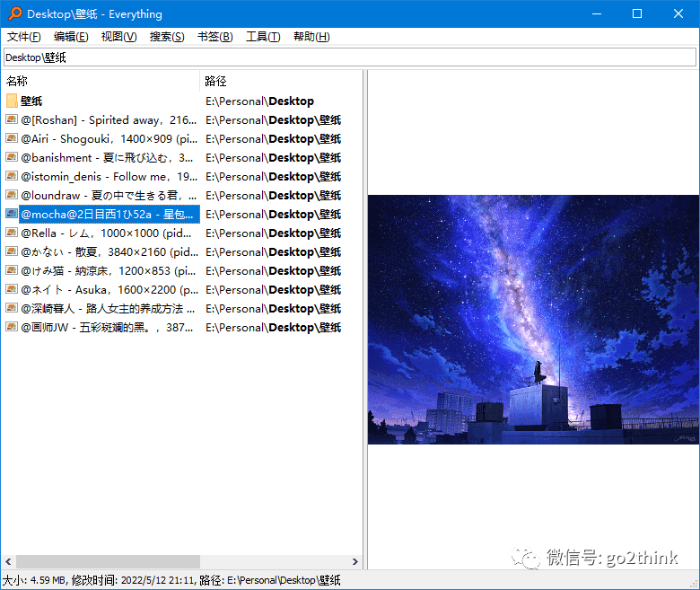700x590 pixels.
Task: Open the 文件(F) menu
Action: [24, 37]
